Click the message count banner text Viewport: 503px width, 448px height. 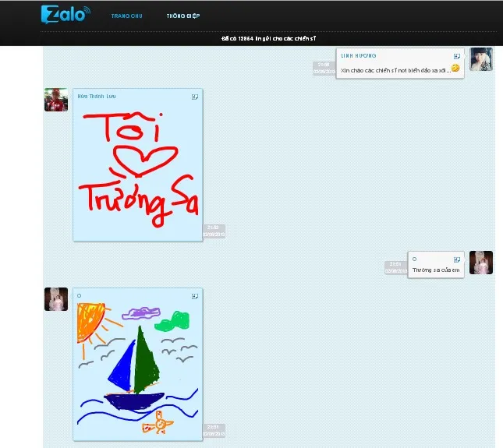(x=268, y=38)
